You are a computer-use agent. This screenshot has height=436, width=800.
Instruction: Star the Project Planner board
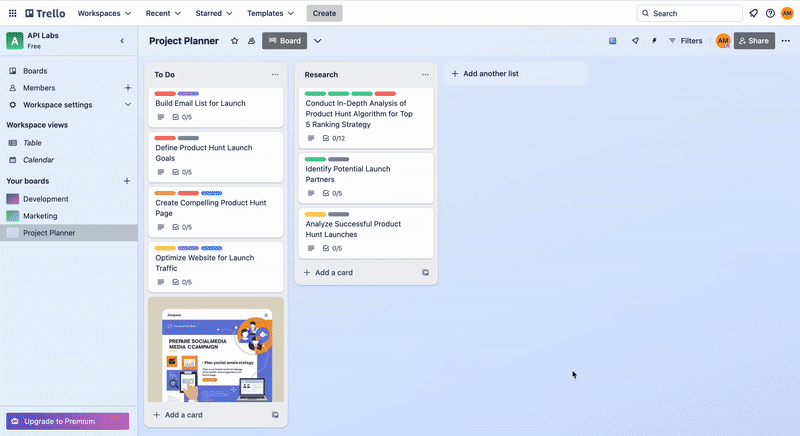click(234, 41)
